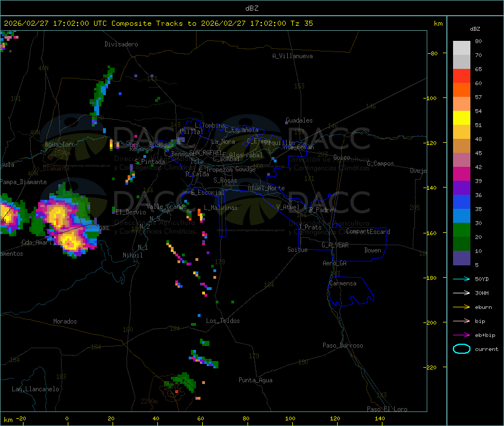Select the blue swatch between 36 and 35

click(461, 202)
